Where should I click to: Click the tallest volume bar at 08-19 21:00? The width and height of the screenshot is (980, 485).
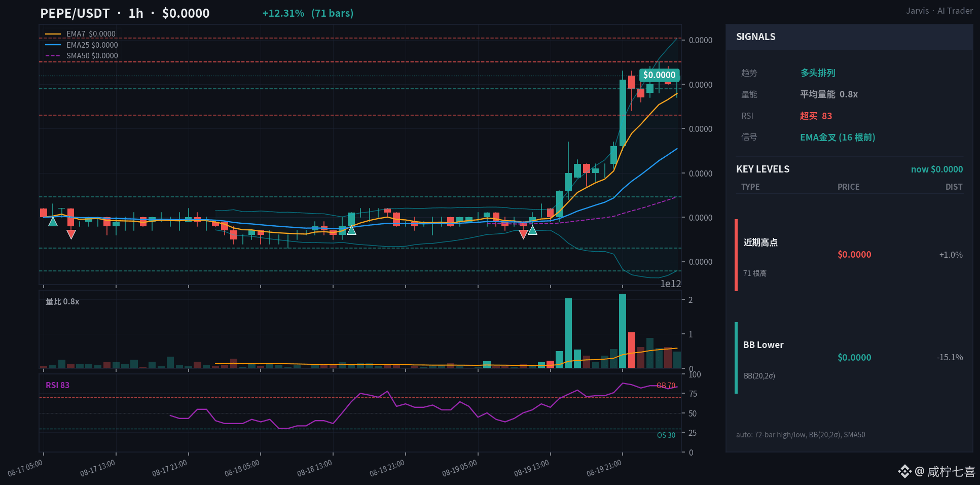623,331
